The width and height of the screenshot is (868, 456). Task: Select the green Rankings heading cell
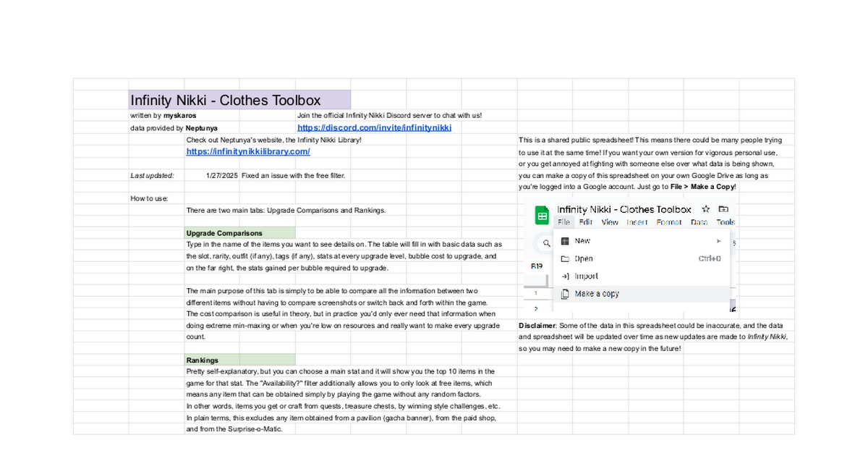(240, 360)
